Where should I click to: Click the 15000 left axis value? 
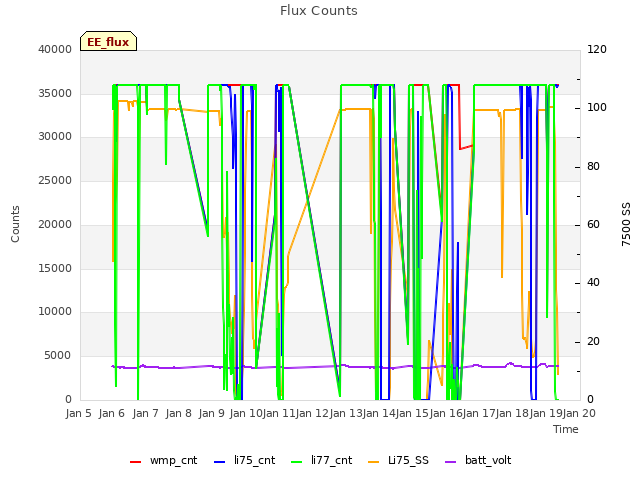55,268
